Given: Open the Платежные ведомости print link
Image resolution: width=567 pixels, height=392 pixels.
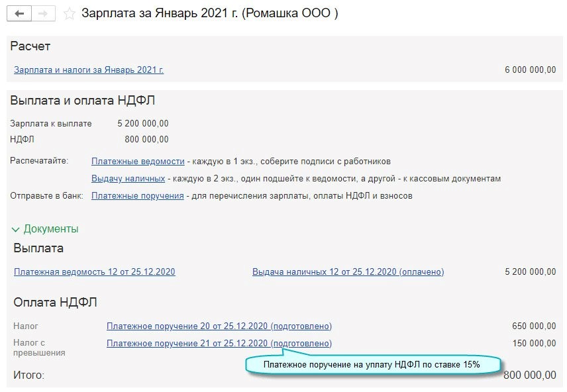Looking at the screenshot, I should coord(138,162).
